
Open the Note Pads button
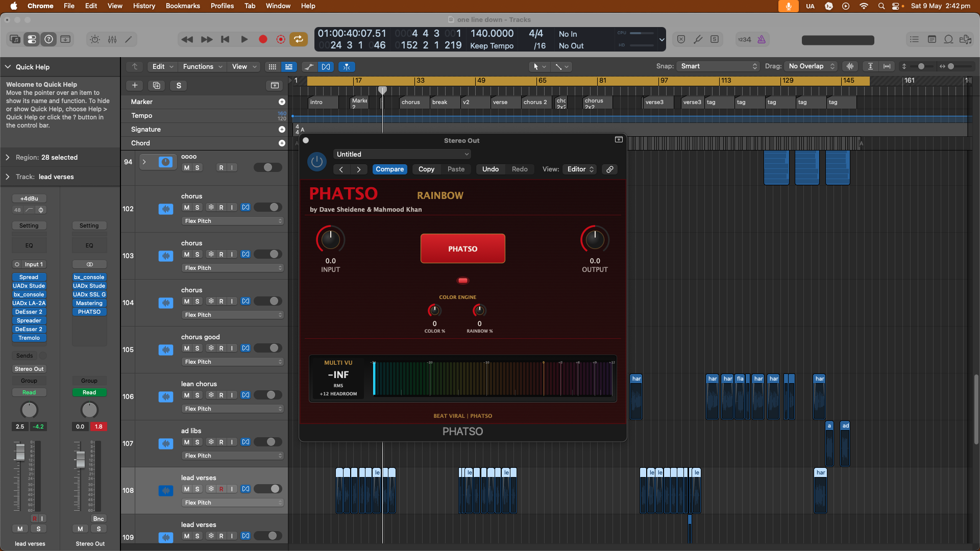pyautogui.click(x=932, y=39)
